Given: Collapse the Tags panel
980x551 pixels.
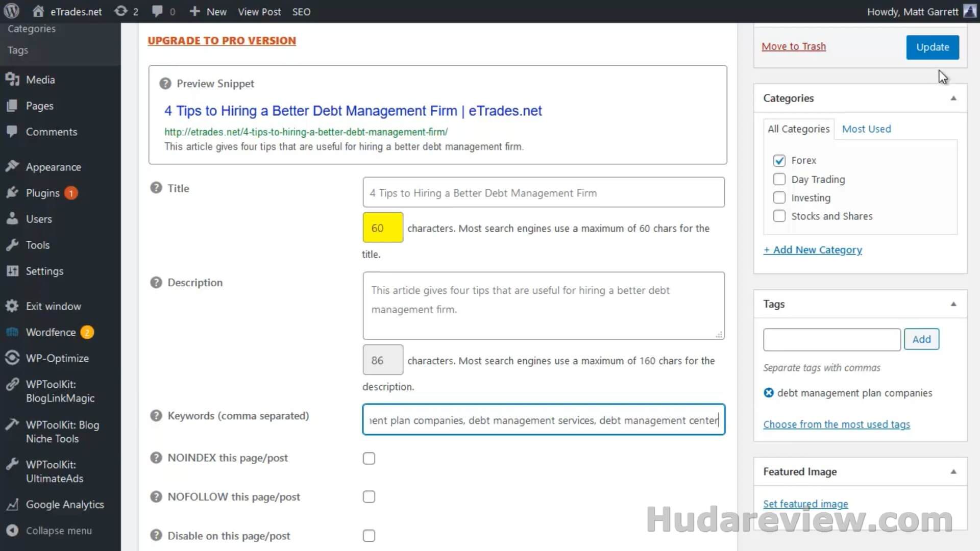Looking at the screenshot, I should click(953, 304).
